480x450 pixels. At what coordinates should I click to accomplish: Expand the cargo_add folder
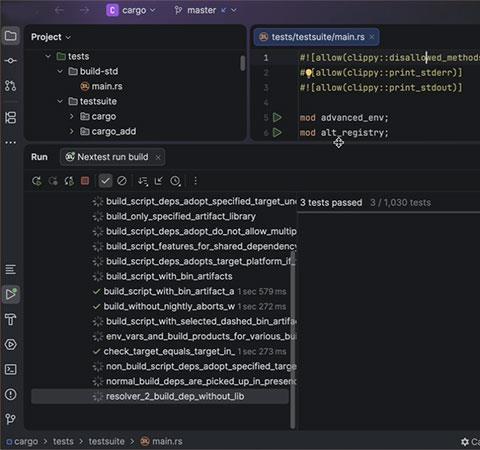(72, 131)
